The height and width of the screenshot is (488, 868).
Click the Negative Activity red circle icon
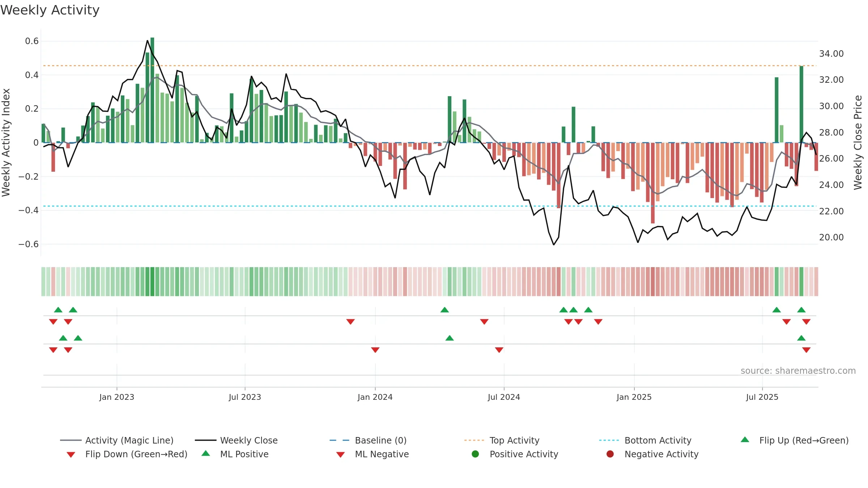point(610,454)
